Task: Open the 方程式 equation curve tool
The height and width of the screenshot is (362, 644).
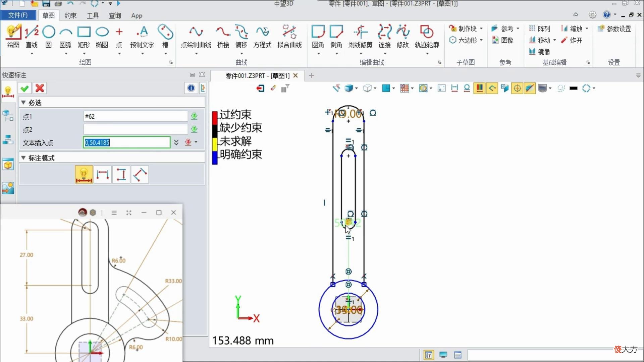Action: [x=262, y=36]
